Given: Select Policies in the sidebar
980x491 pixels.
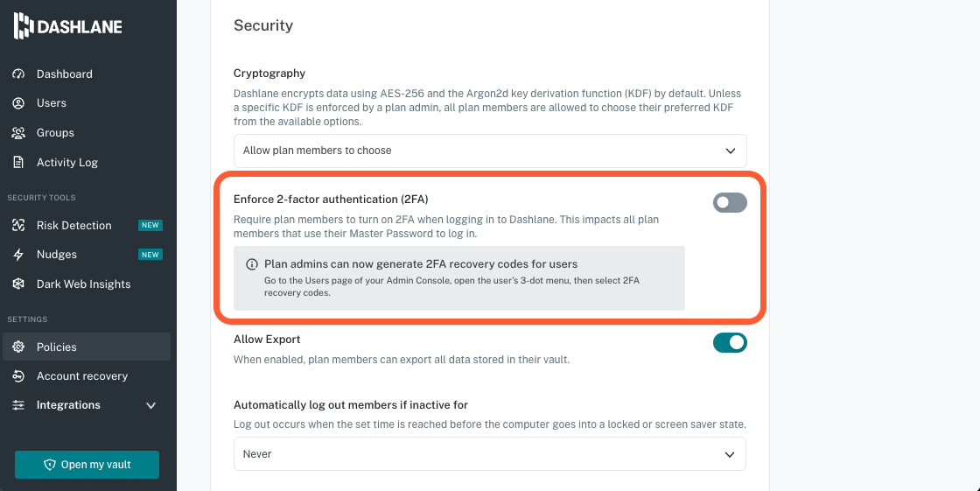Looking at the screenshot, I should click(57, 347).
